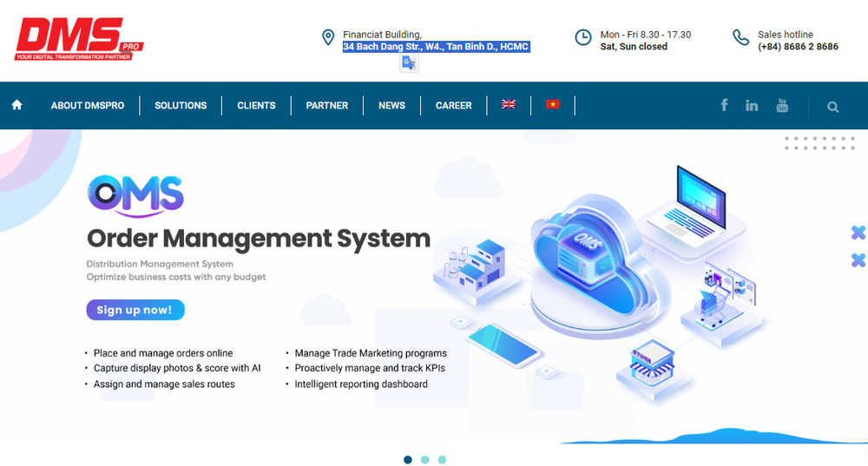Click Sales hotline label
Viewport: 868px width, 466px height.
pos(786,35)
